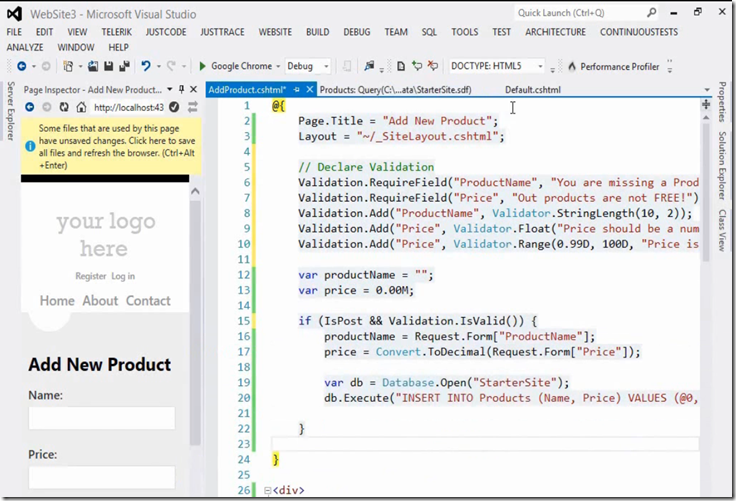736x501 pixels.
Task: Click the Performance Profiler flame icon
Action: pos(572,67)
